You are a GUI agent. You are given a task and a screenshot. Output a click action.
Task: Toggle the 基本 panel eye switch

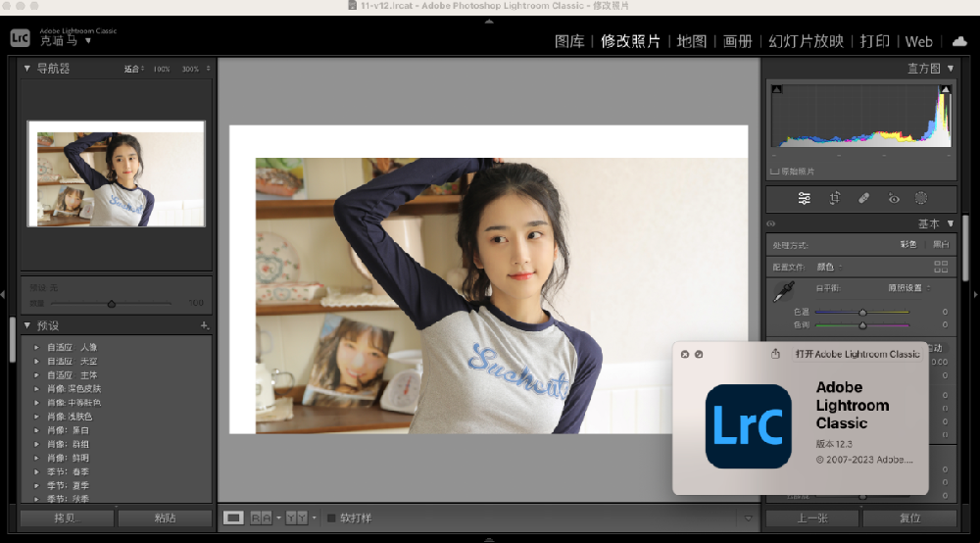coord(771,223)
